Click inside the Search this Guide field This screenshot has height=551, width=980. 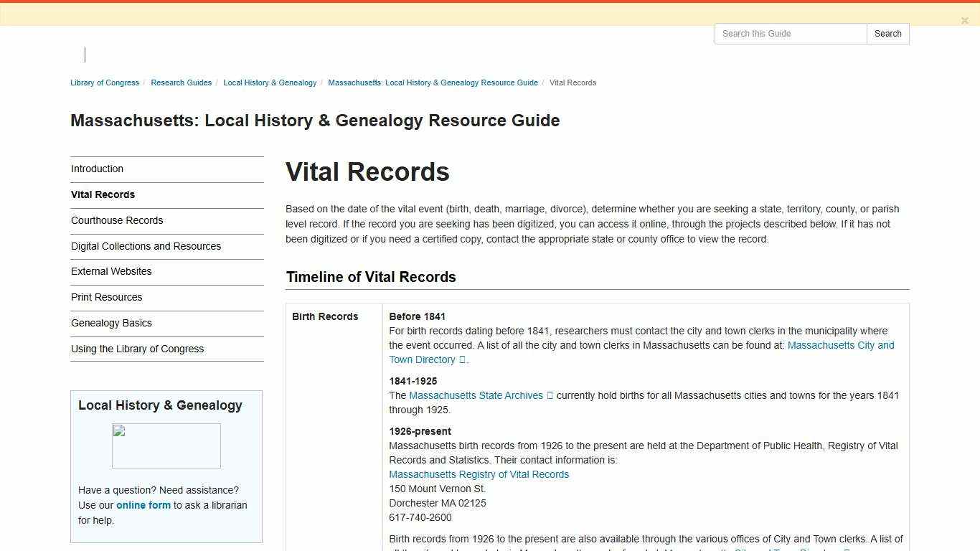[789, 34]
